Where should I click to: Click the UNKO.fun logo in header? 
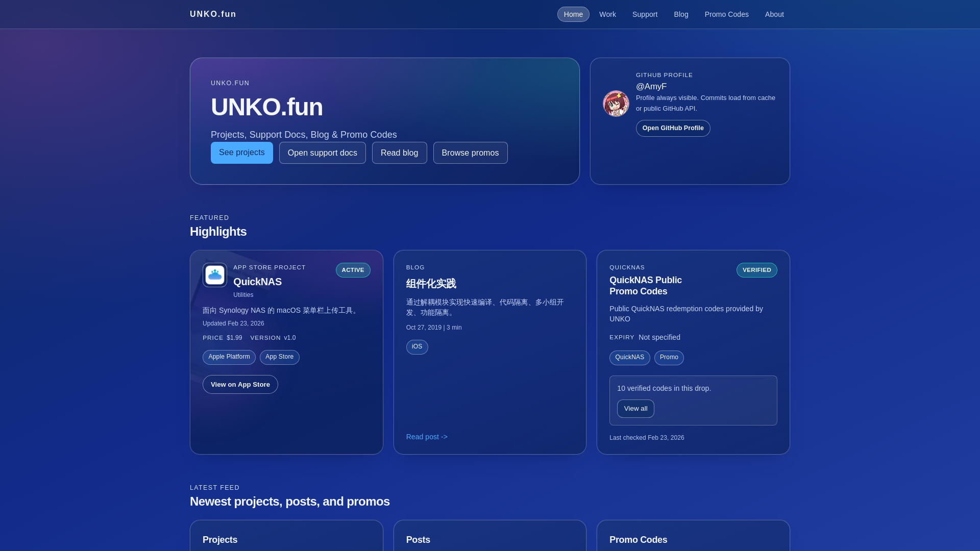pos(213,14)
